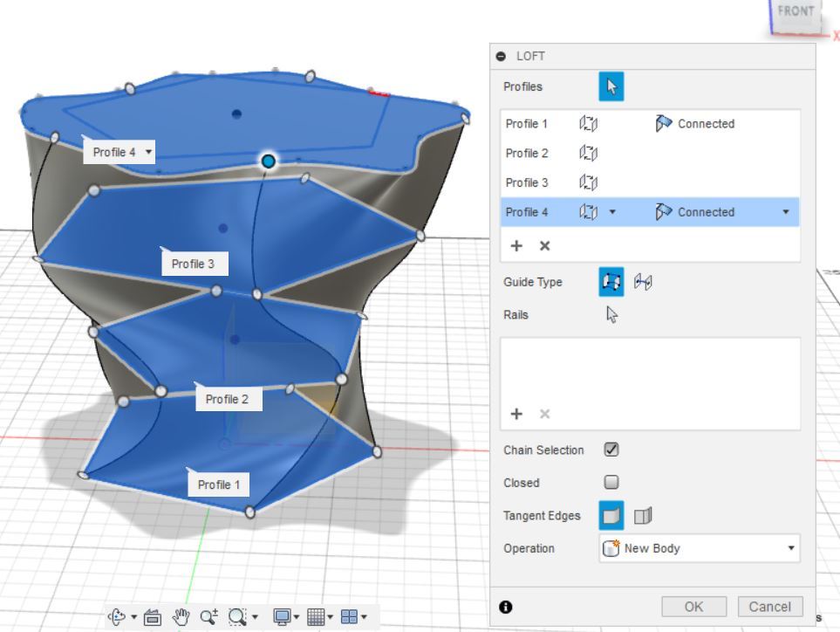This screenshot has height=632, width=840.
Task: Confirm loft with OK button
Action: click(693, 607)
